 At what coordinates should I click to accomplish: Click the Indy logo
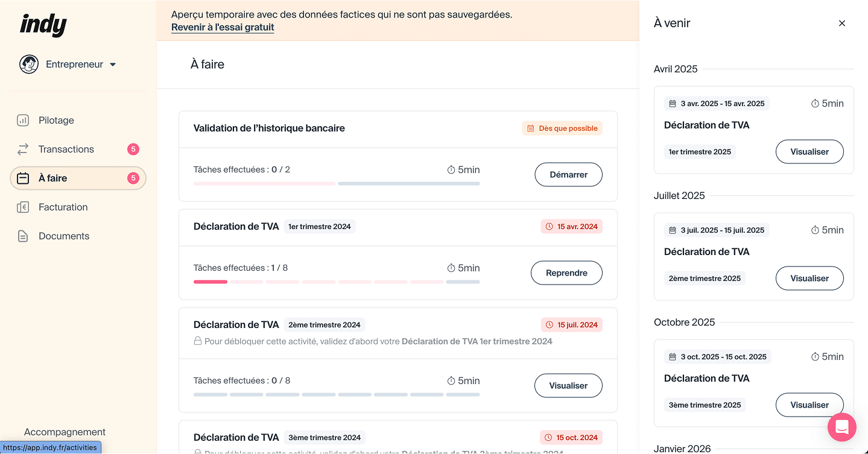[43, 25]
